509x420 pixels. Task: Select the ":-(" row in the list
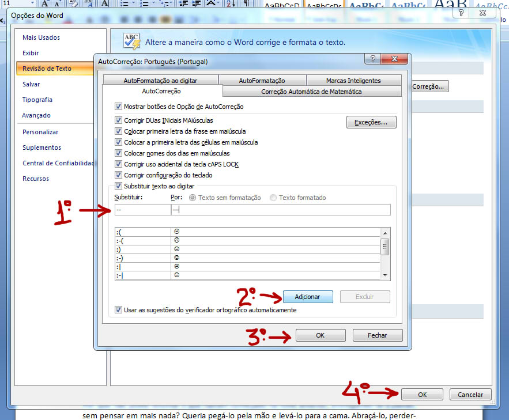point(247,240)
